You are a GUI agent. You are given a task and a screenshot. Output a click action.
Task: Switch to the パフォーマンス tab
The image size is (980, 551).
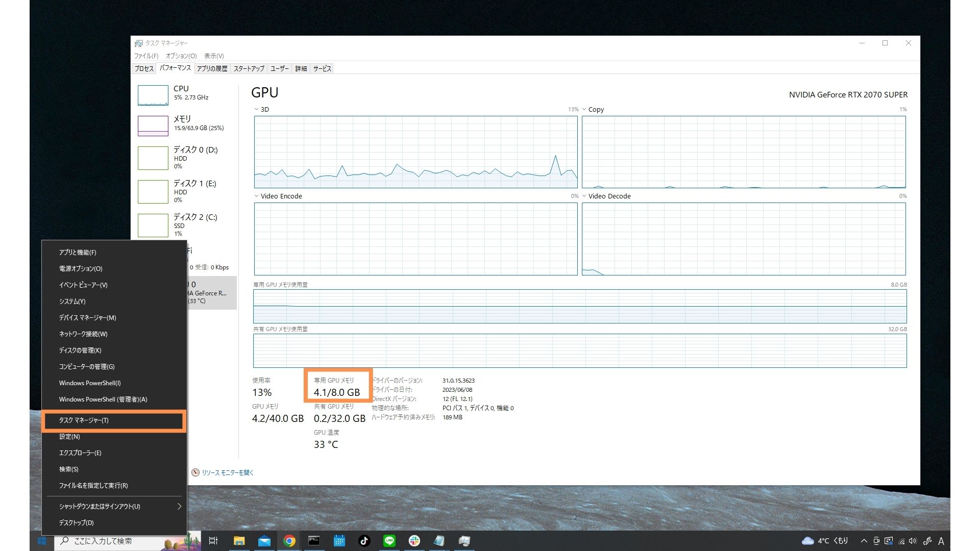[175, 68]
